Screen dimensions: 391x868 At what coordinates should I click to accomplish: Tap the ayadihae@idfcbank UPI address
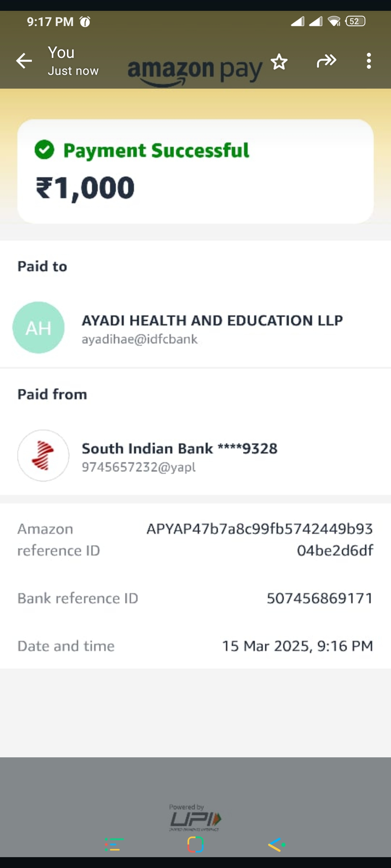[140, 339]
